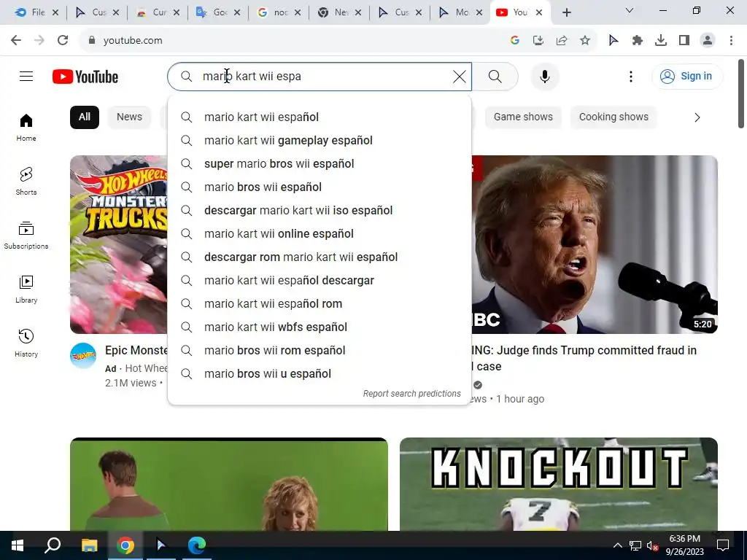Choose suggestion 'super mario bros wii español'

coord(320,164)
